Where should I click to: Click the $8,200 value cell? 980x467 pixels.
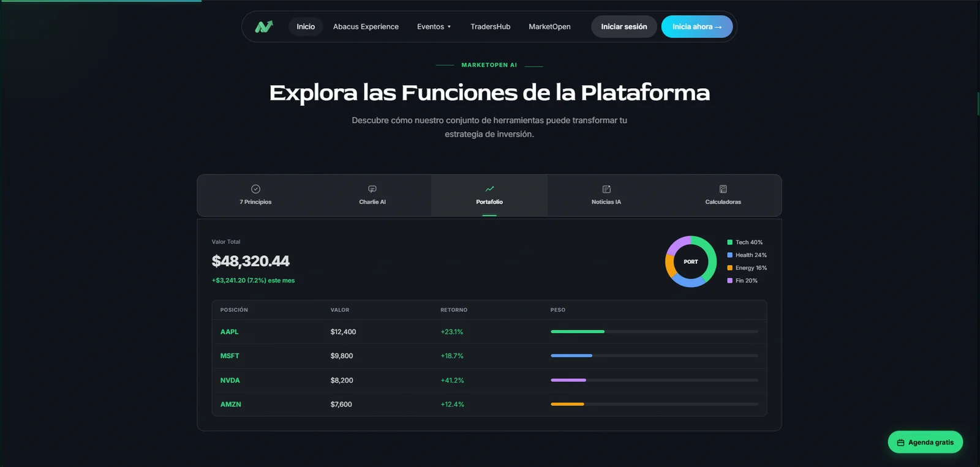coord(342,380)
